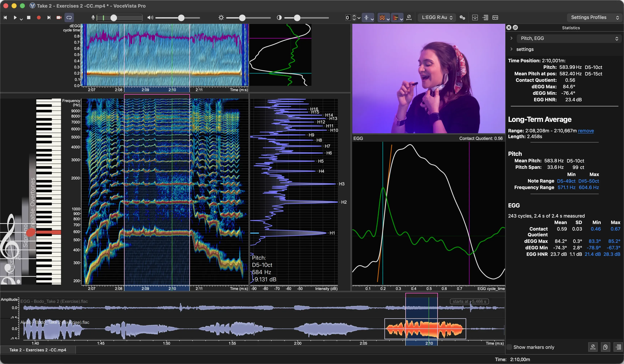Start audio recording with the red circle

click(39, 18)
